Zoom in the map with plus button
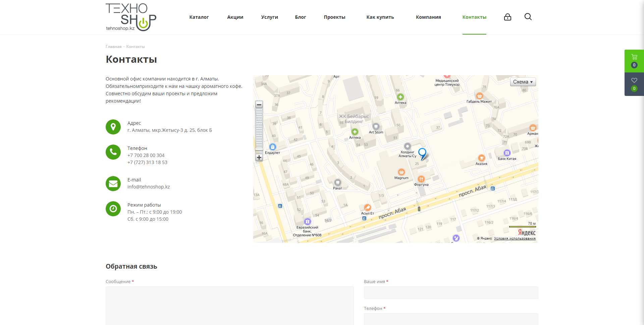This screenshot has width=644, height=325. pyautogui.click(x=259, y=157)
